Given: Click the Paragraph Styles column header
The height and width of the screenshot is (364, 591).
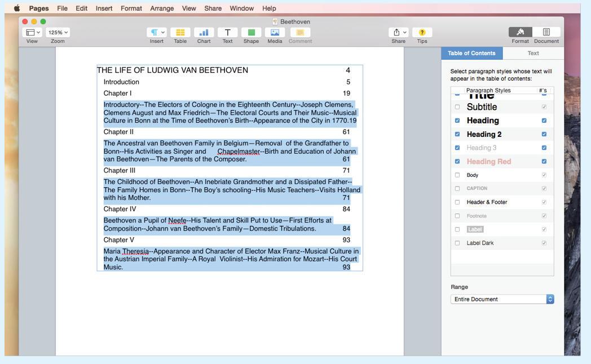Looking at the screenshot, I should pos(488,90).
